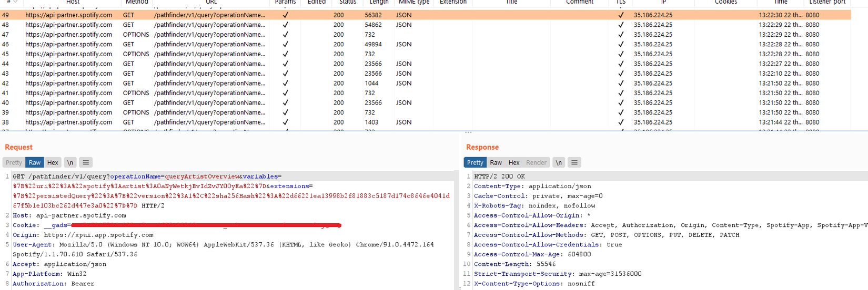The image size is (868, 290).
Task: Switch Response view to Raw tab
Action: tap(496, 162)
